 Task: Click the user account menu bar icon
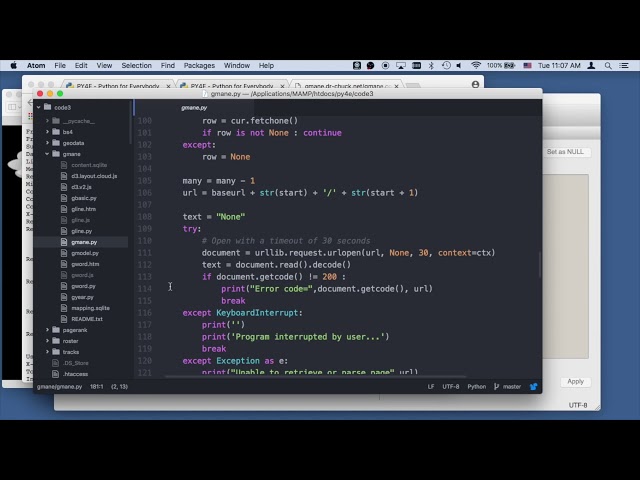pos(591,65)
